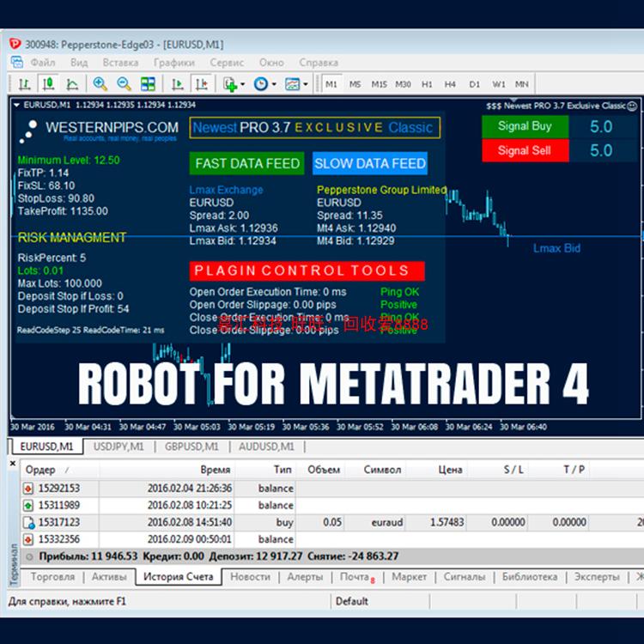This screenshot has width=644, height=644.
Task: Select the H4 timeframe
Action: (x=450, y=84)
